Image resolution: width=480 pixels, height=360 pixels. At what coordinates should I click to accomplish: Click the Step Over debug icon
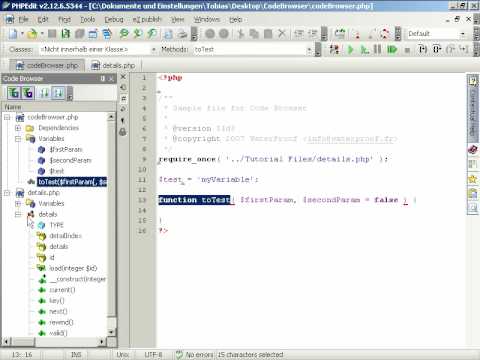[x=437, y=50]
